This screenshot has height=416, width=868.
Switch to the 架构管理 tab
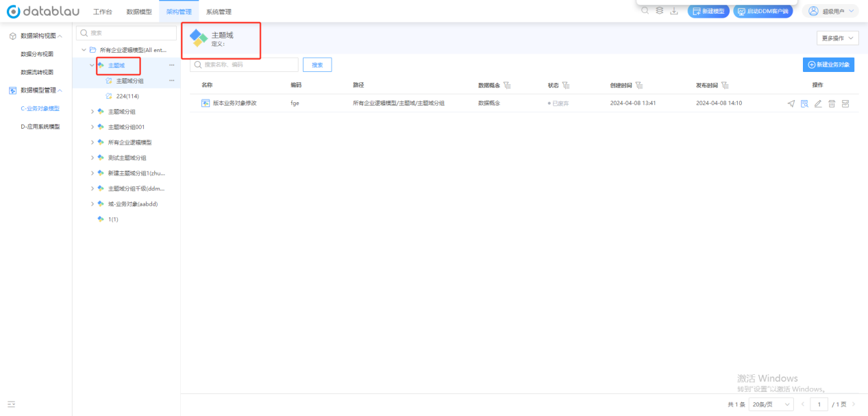pyautogui.click(x=179, y=12)
